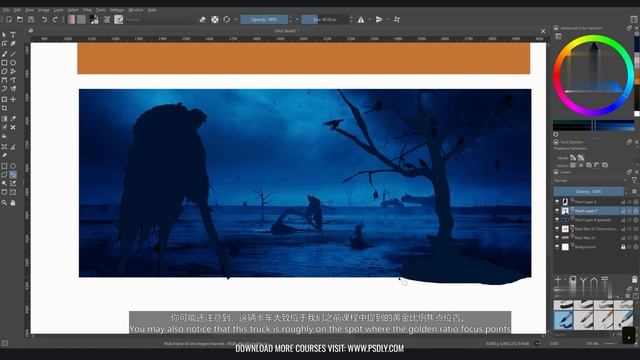Select the Color Sampler eyedropper tool
The image size is (640, 360).
click(13, 119)
